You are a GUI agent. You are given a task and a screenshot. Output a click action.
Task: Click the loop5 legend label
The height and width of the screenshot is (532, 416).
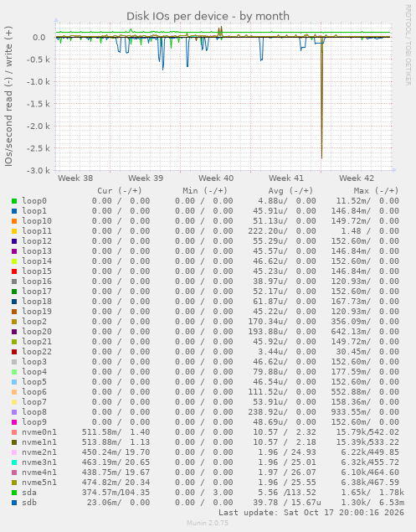(x=34, y=382)
